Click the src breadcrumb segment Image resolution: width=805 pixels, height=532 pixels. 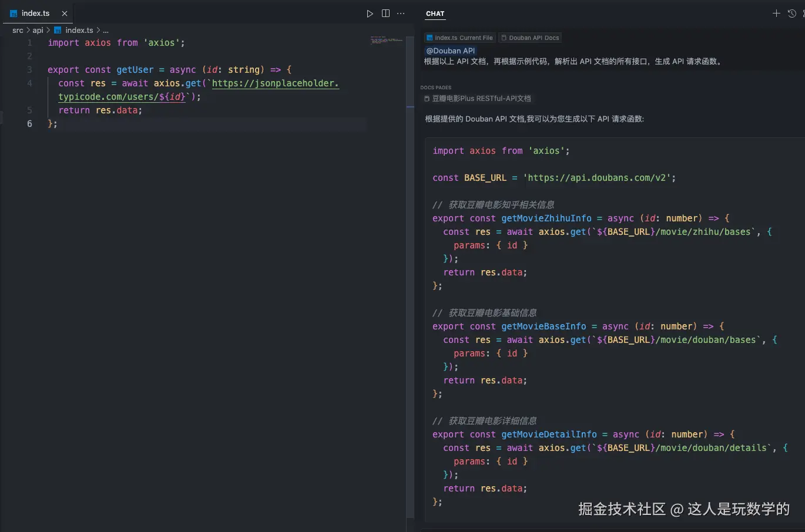(18, 30)
